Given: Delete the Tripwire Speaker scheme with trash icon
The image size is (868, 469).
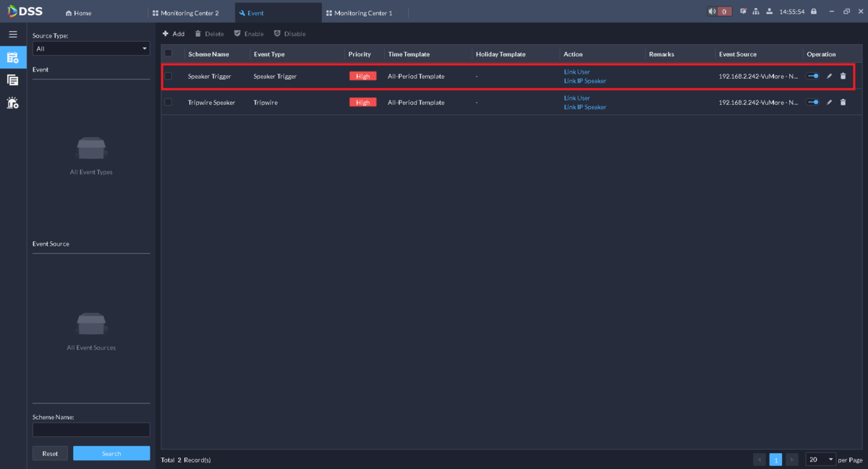Looking at the screenshot, I should 843,103.
